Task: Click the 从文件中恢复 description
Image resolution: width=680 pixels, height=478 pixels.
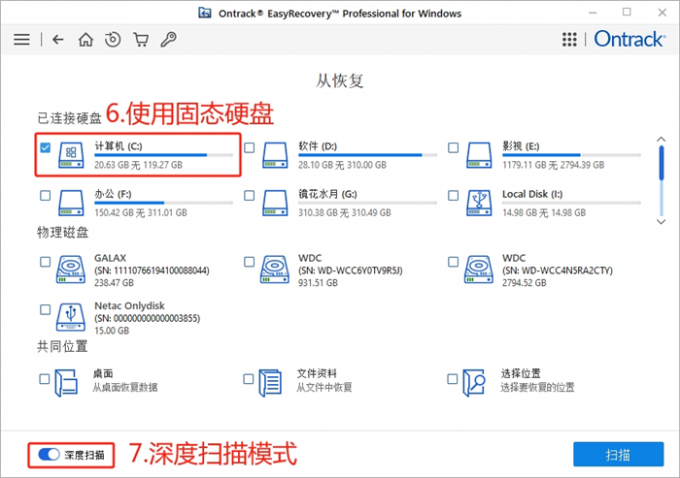Action: 324,387
